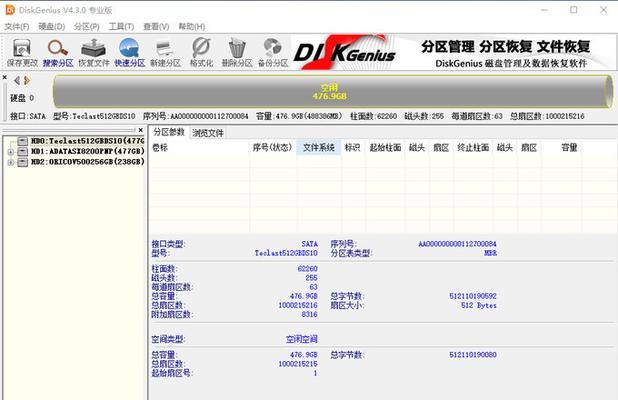
Task: Close the left disk tree panel
Action: (141, 130)
